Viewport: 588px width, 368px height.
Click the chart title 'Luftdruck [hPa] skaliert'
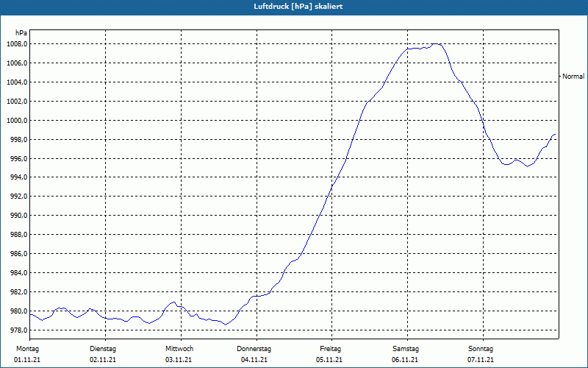pos(298,7)
